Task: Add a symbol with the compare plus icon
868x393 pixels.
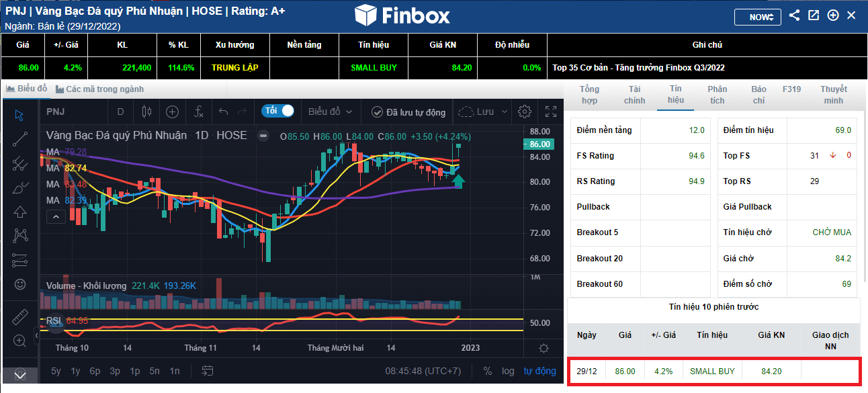Action: [x=173, y=112]
